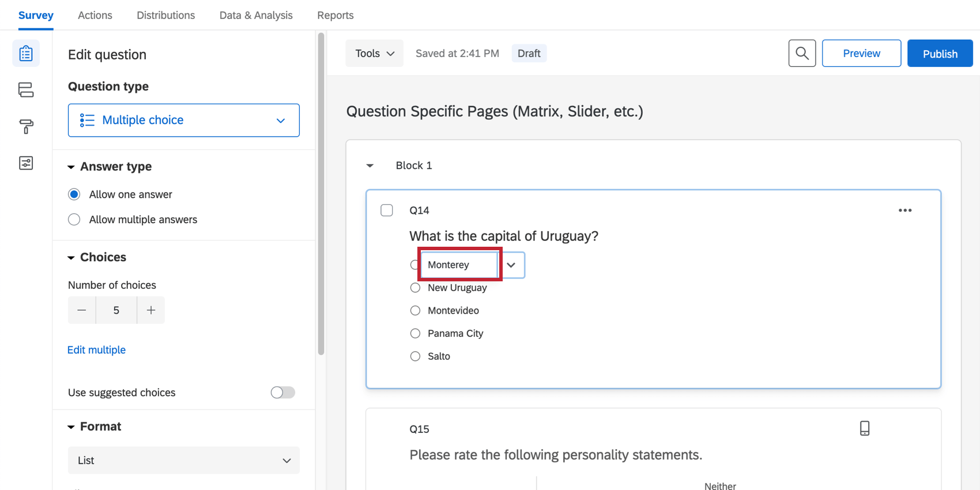
Task: Switch to the Distributions tab
Action: tap(165, 16)
